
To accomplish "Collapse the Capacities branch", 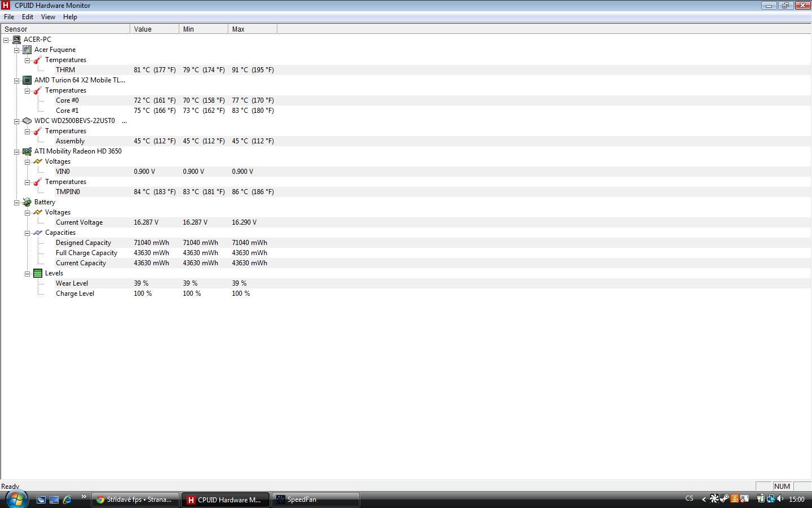I will tap(28, 233).
